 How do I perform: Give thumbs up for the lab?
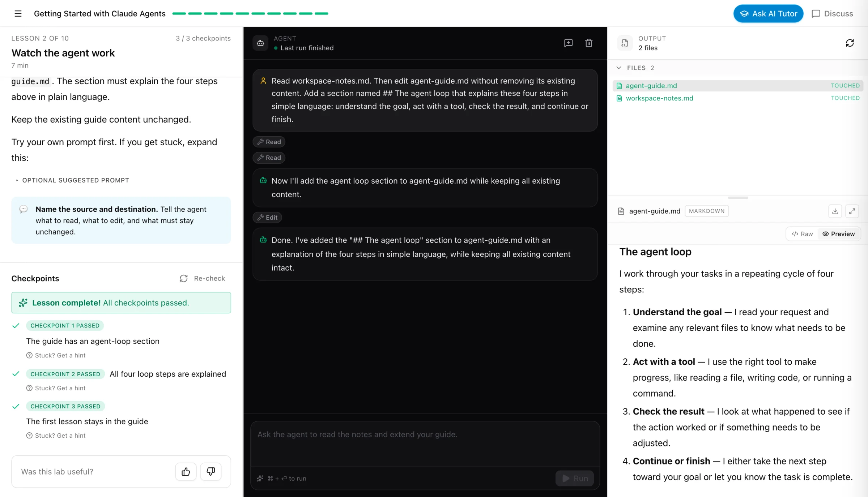pos(186,471)
